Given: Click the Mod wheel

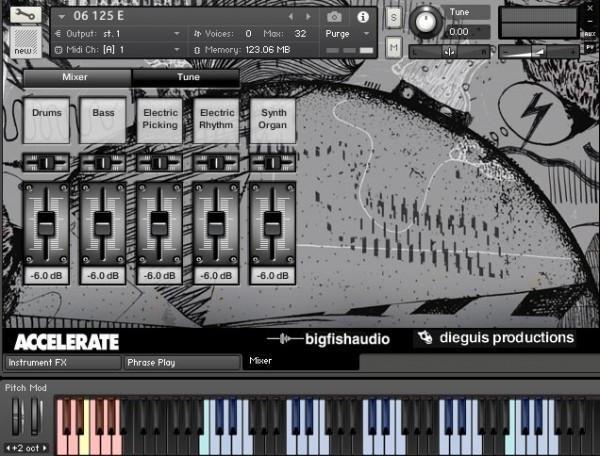Looking at the screenshot, I should pyautogui.click(x=36, y=416).
